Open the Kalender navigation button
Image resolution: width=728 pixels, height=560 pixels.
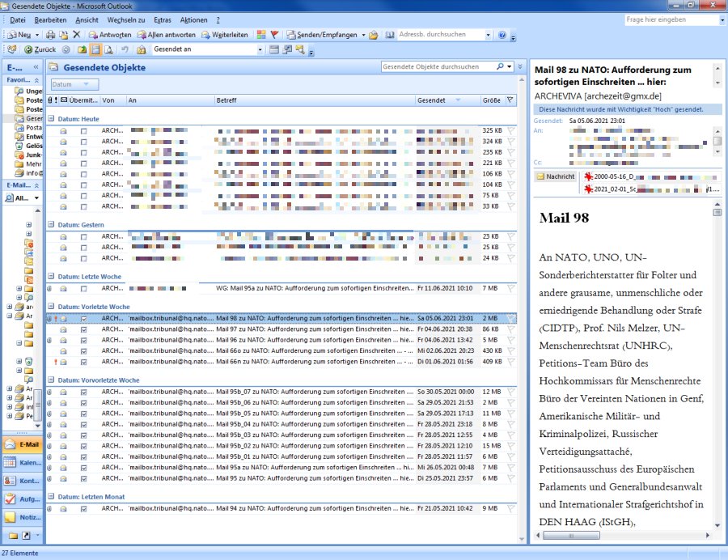coord(23,463)
